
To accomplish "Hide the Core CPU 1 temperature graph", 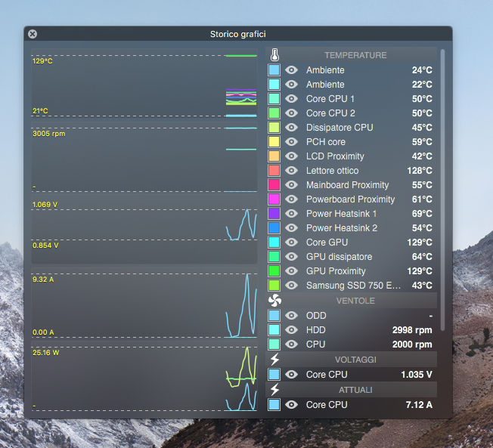I will 291,99.
